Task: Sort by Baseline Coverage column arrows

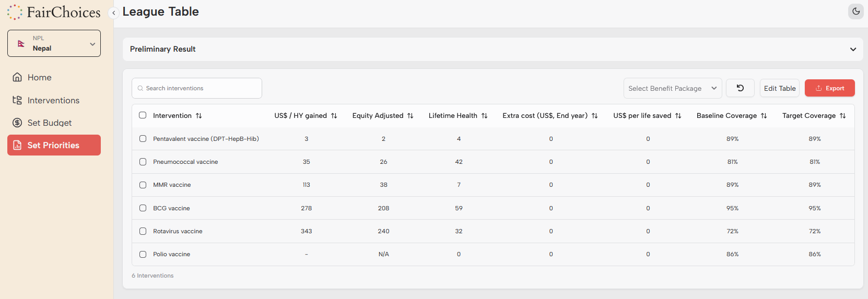Action: (x=764, y=116)
